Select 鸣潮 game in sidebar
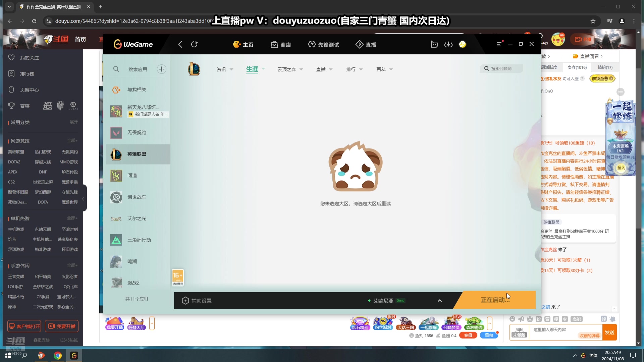644x362 pixels. point(138,261)
